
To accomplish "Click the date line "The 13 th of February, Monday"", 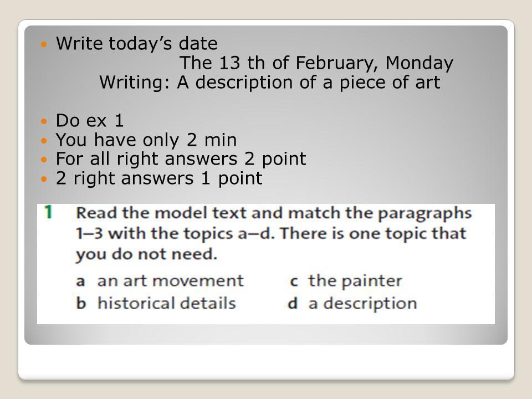I will tap(316, 63).
